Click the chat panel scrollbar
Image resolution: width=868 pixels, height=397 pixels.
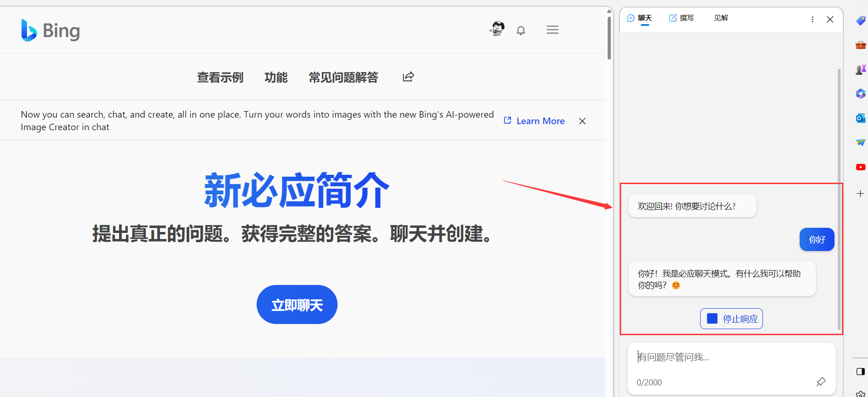tap(839, 199)
